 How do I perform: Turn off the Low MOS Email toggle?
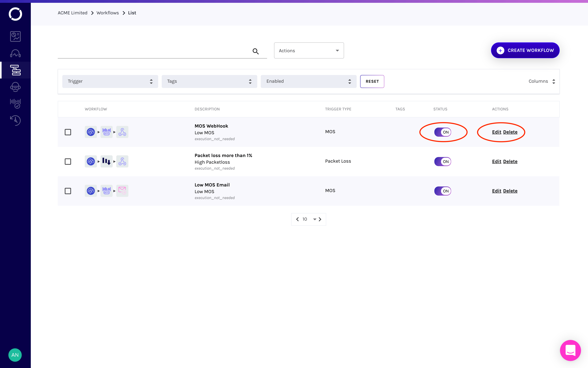coord(442,191)
